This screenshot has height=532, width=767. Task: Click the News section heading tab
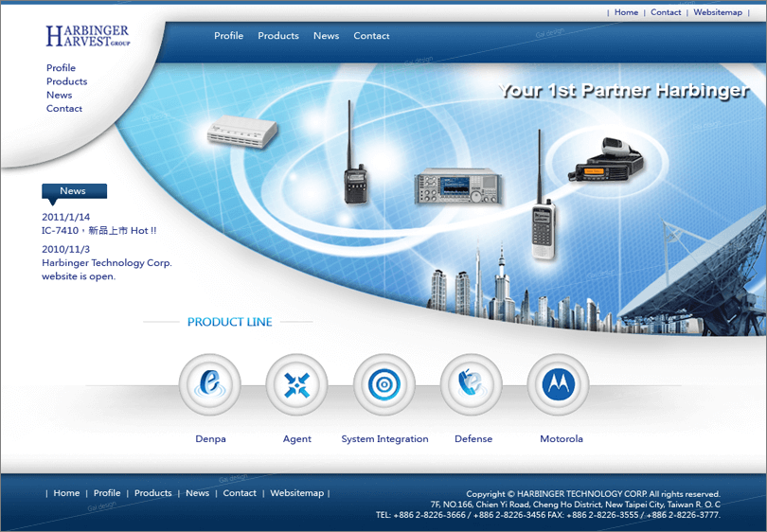(x=75, y=191)
